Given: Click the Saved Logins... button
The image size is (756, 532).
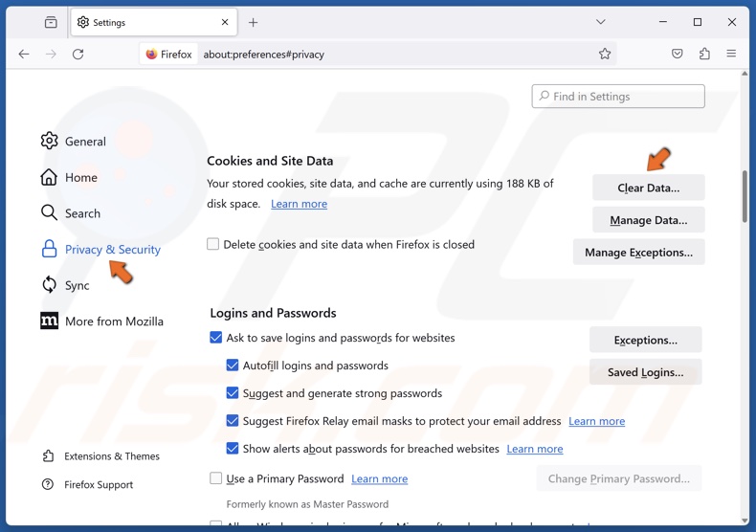Looking at the screenshot, I should (x=646, y=372).
